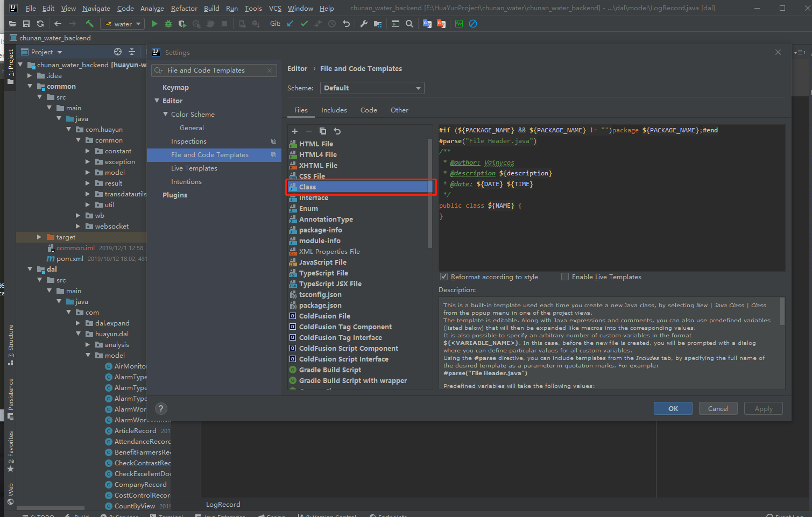The image size is (812, 517).
Task: Click the blue translate toolbar icon
Action: [427, 24]
